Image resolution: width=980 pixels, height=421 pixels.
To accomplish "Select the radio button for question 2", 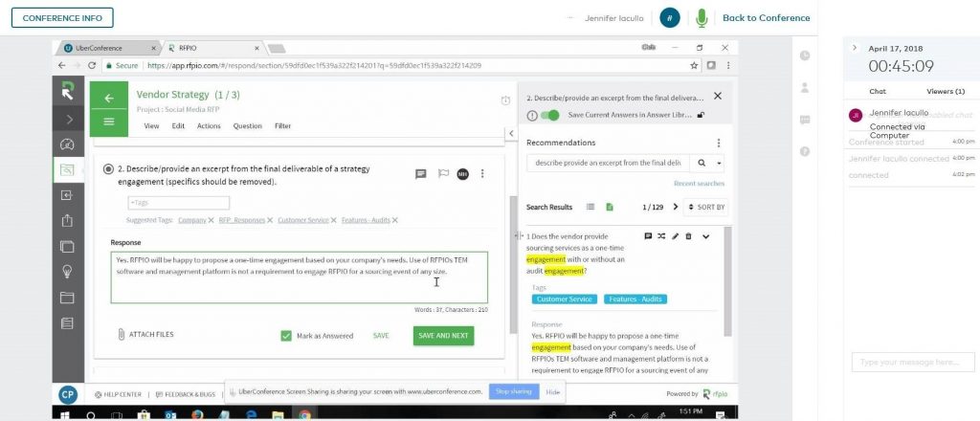I will click(108, 169).
